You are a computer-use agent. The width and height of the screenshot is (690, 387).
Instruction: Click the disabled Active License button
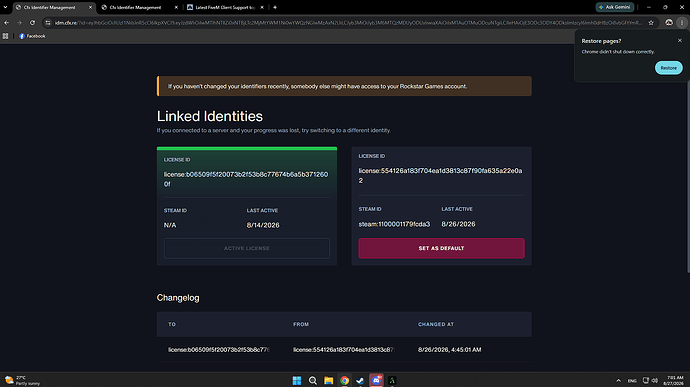click(x=246, y=248)
